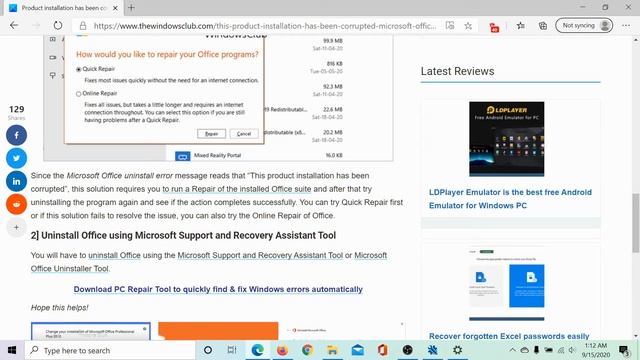This screenshot has height=360, width=640.
Task: Click the Cancel button in dialog image
Action: pyautogui.click(x=244, y=134)
